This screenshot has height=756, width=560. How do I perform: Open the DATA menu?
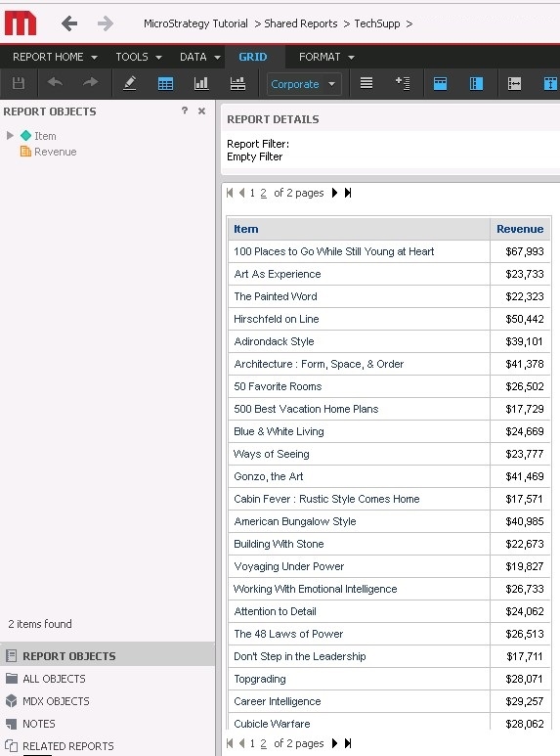200,57
